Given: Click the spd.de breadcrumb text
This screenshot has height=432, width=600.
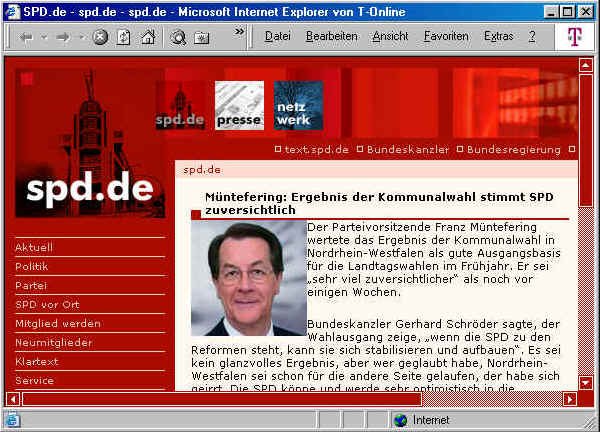Looking at the screenshot, I should [202, 170].
